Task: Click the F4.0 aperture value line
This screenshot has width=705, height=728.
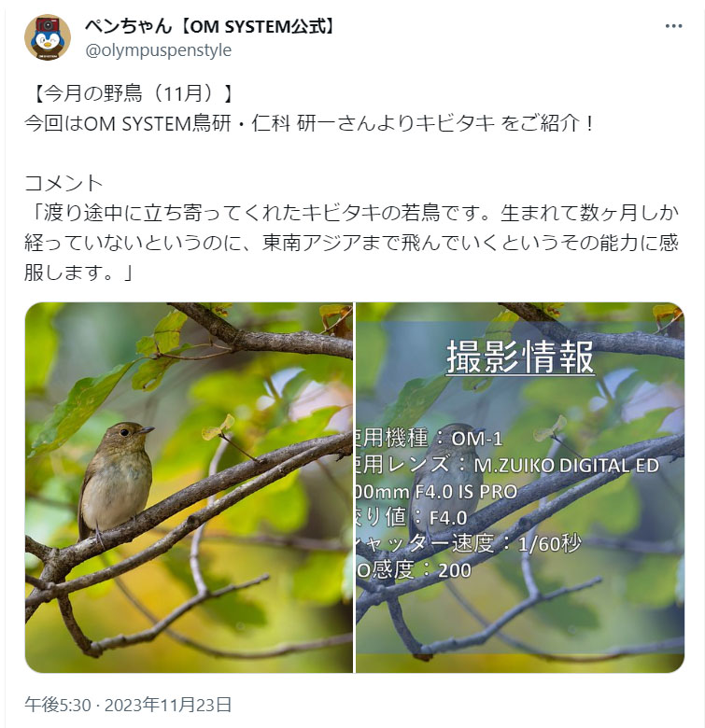Action: coord(412,517)
